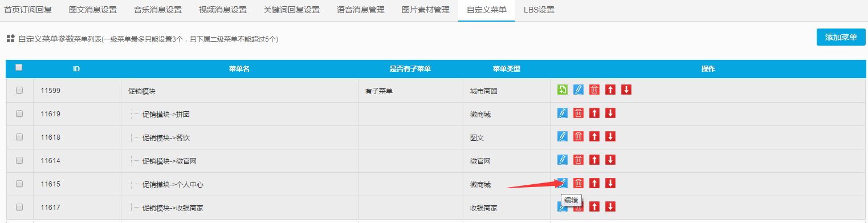
Task: Go to the 音乐消息设置 tab
Action: [158, 10]
